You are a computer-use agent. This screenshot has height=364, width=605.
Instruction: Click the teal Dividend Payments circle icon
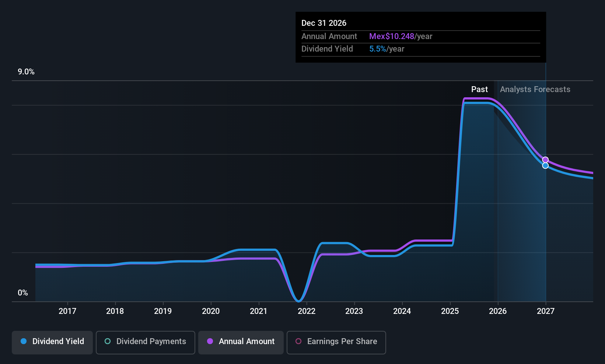point(107,342)
